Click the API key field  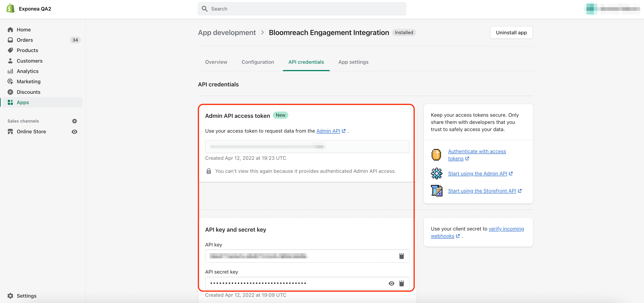[307, 256]
